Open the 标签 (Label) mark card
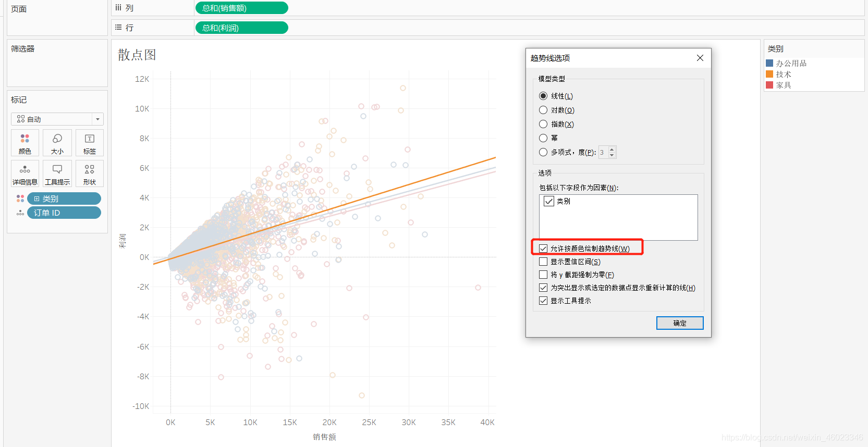The width and height of the screenshot is (868, 447). (90, 143)
